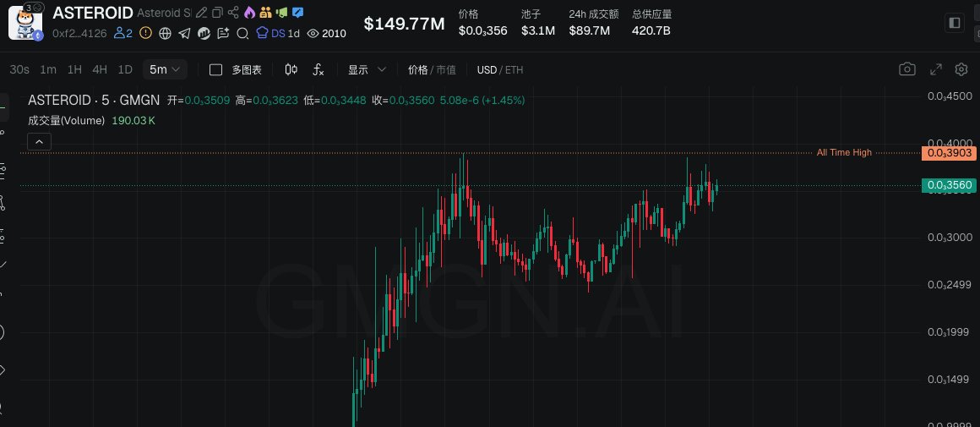Click the eye icon showing 2010 views

[313, 33]
